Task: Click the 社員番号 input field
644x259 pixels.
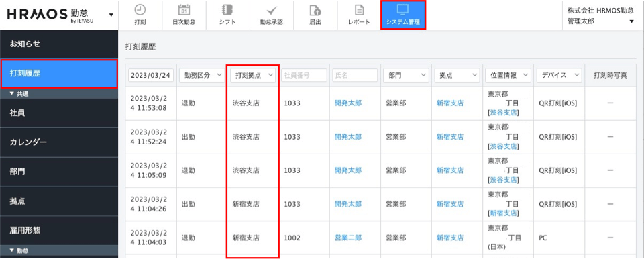Action: pyautogui.click(x=304, y=75)
